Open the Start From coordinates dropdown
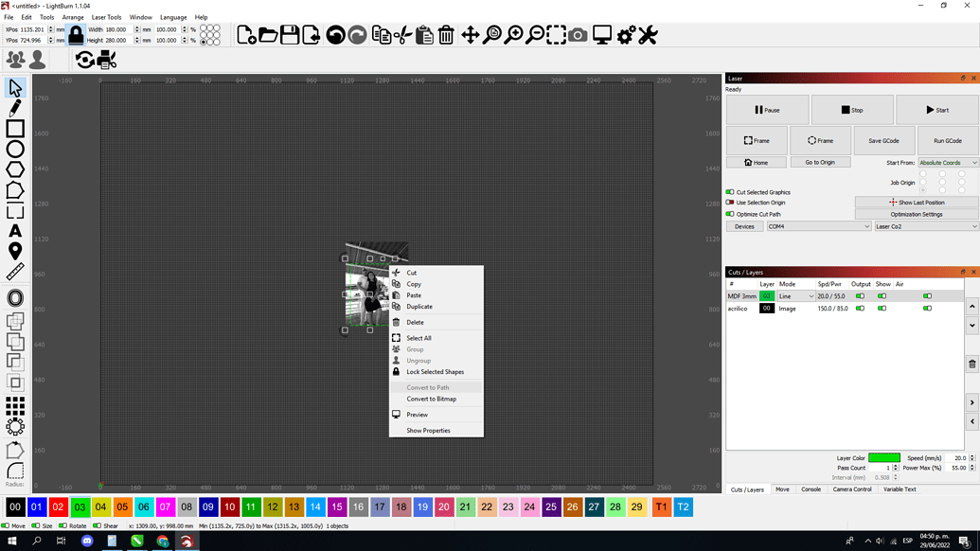The width and height of the screenshot is (980, 551). tap(947, 162)
